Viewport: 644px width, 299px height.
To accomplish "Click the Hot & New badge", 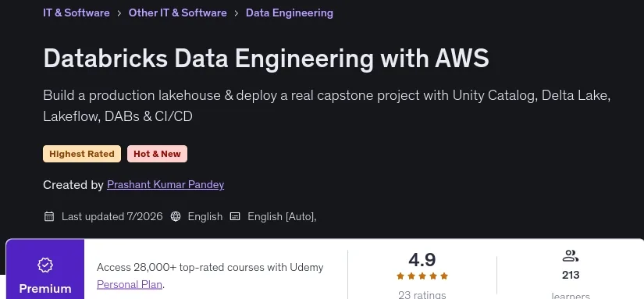I will pyautogui.click(x=158, y=154).
